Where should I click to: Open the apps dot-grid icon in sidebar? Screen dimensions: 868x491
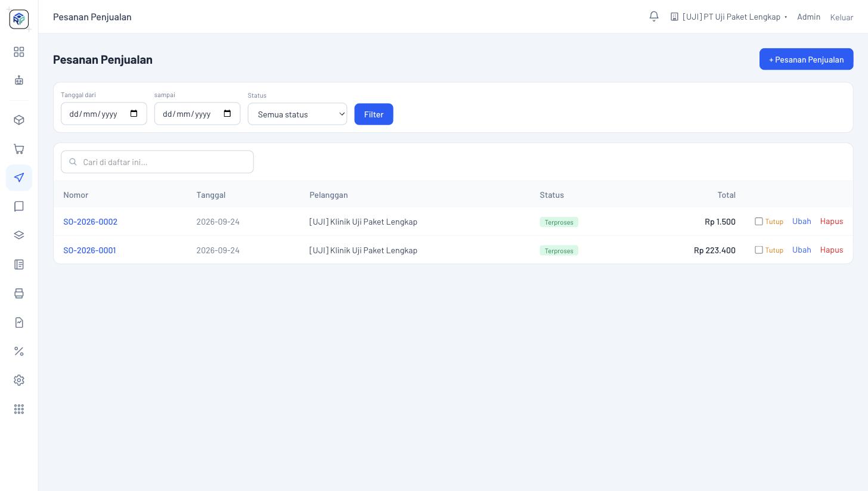pyautogui.click(x=19, y=409)
